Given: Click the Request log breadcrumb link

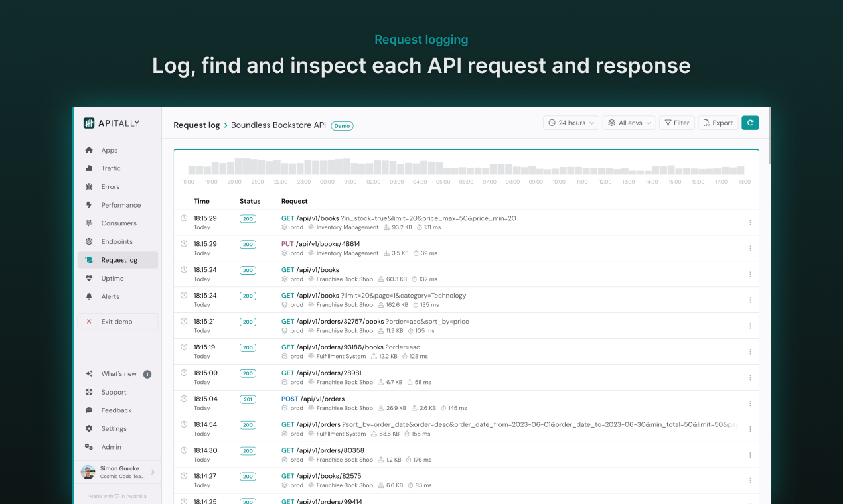Looking at the screenshot, I should (x=196, y=125).
